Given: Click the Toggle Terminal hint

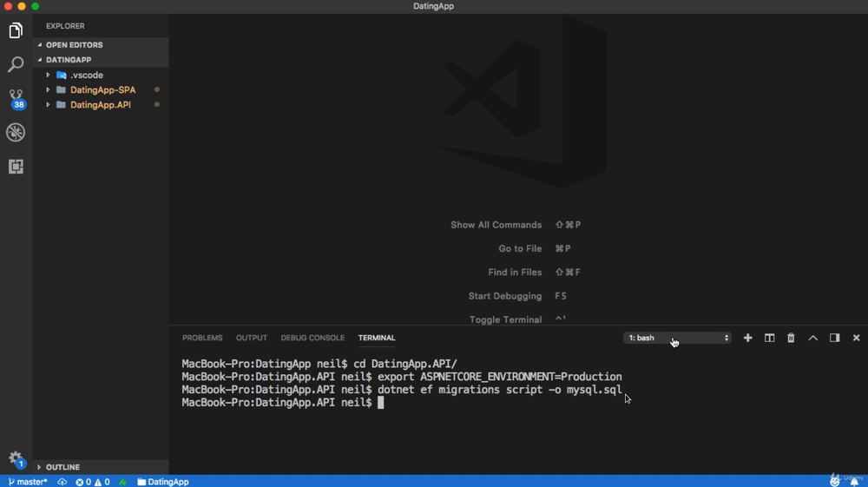Looking at the screenshot, I should pyautogui.click(x=517, y=319).
